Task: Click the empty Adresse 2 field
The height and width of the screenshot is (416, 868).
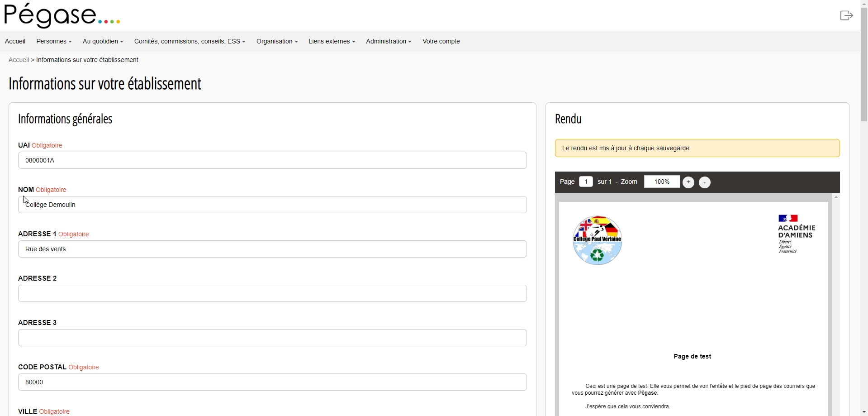Action: pyautogui.click(x=272, y=293)
